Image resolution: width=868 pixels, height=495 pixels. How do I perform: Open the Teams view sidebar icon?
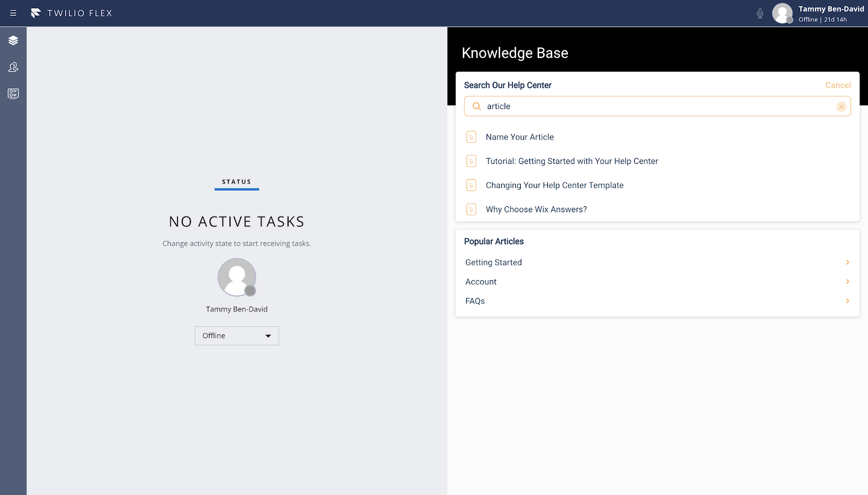click(13, 67)
